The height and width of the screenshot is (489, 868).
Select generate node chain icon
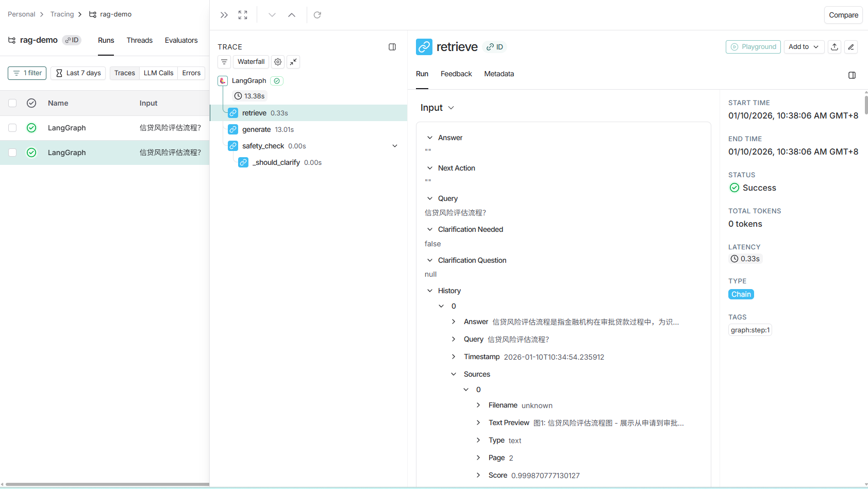tap(233, 129)
